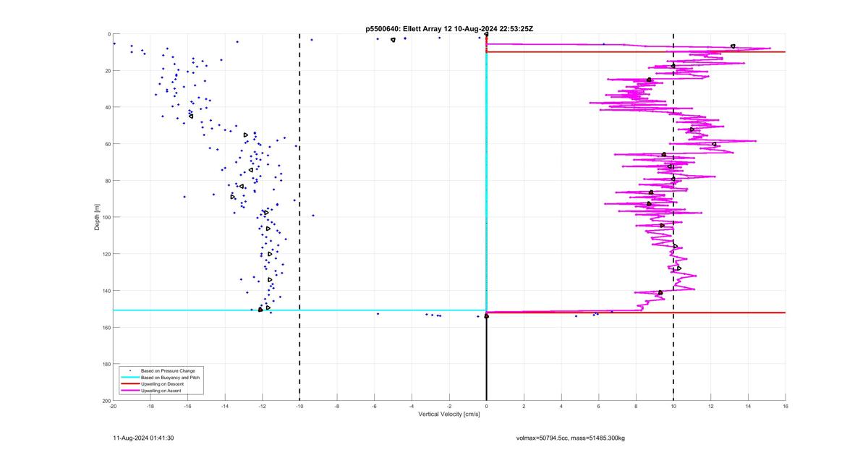Click the 'volmax=50794.5cc, mass=51485.300kg' footer text
This screenshot has width=868, height=450.
pos(571,438)
